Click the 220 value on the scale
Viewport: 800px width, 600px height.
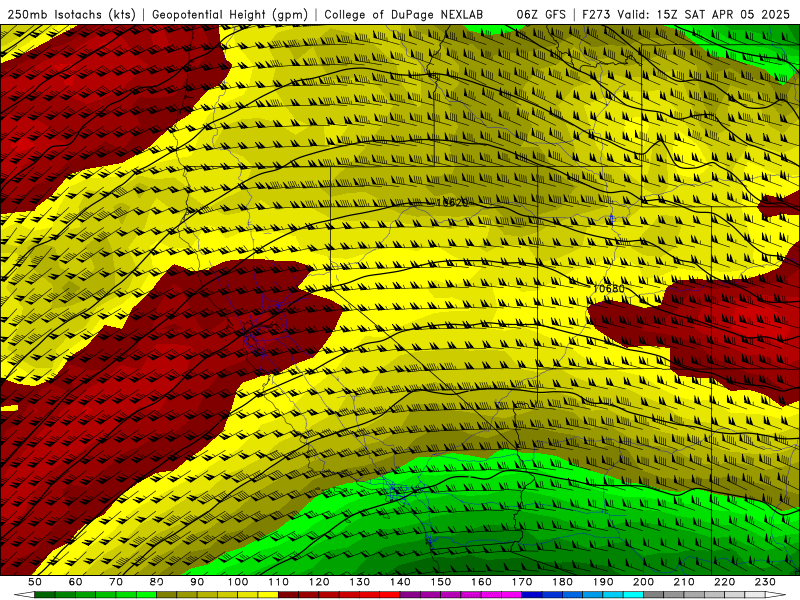click(724, 582)
